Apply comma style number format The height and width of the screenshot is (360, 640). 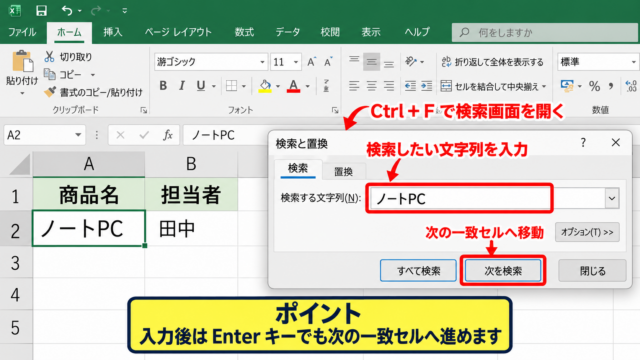(x=611, y=86)
